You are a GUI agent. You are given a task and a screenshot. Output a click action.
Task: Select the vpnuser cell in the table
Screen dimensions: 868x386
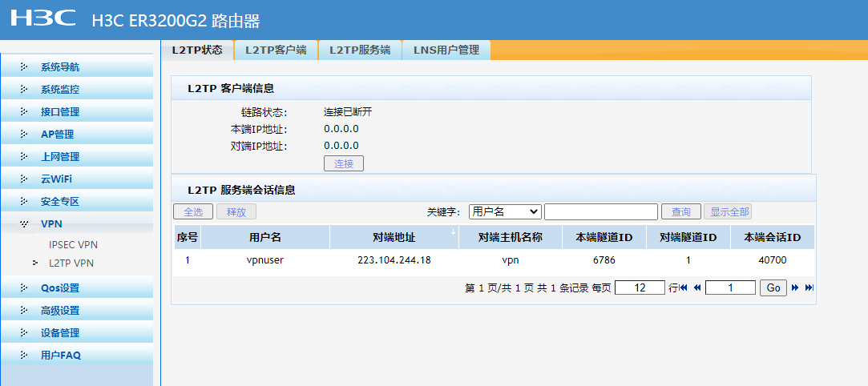pyautogui.click(x=265, y=260)
